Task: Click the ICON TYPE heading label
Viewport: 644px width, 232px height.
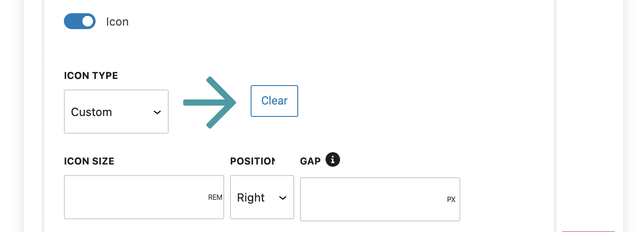Action: [x=91, y=76]
